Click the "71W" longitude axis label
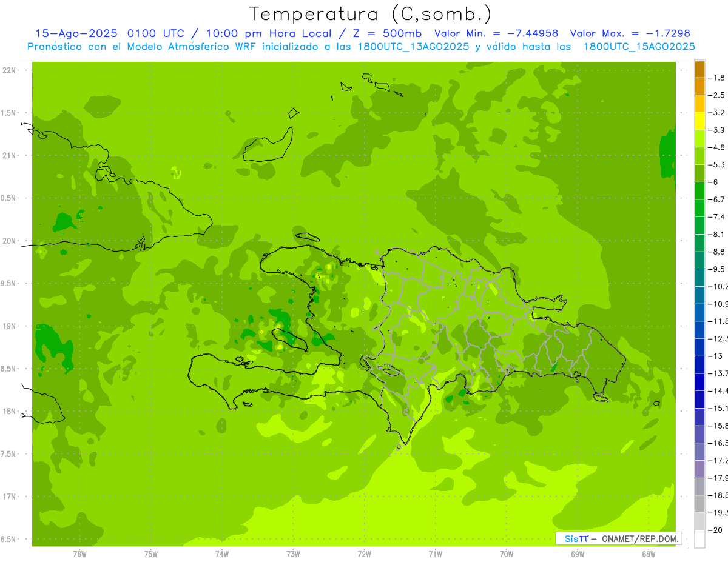 coord(435,554)
